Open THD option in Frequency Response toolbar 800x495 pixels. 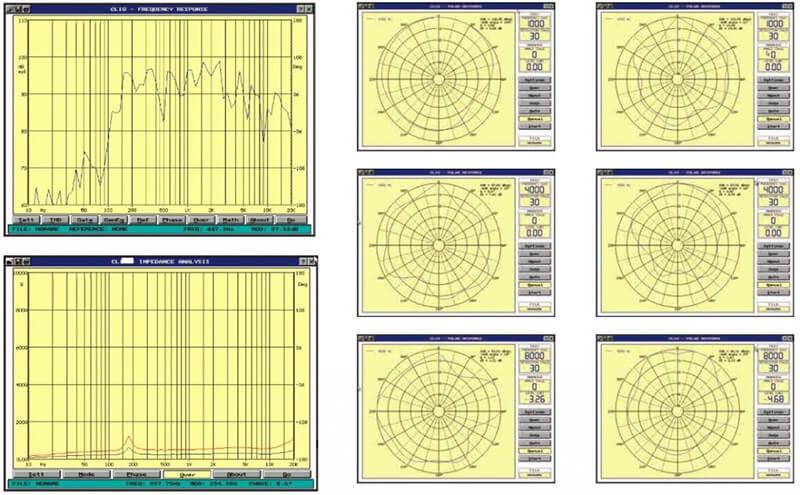click(55, 220)
